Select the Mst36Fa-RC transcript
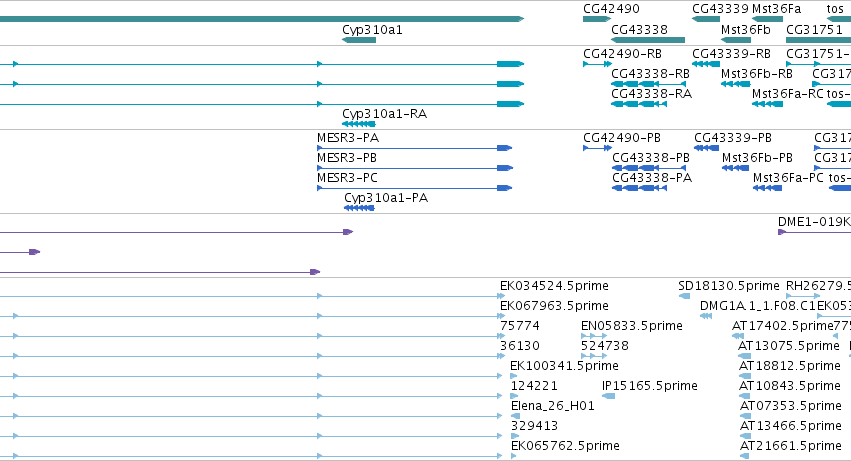 point(767,104)
